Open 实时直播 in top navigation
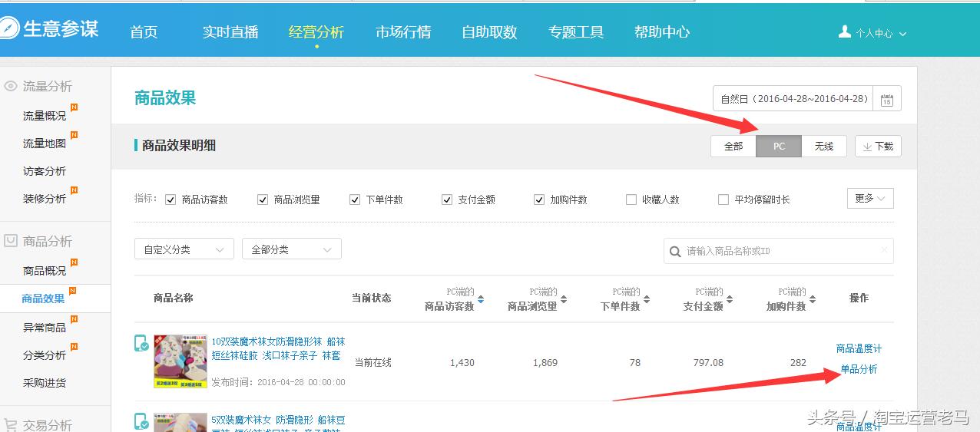This screenshot has width=980, height=432. click(x=230, y=32)
